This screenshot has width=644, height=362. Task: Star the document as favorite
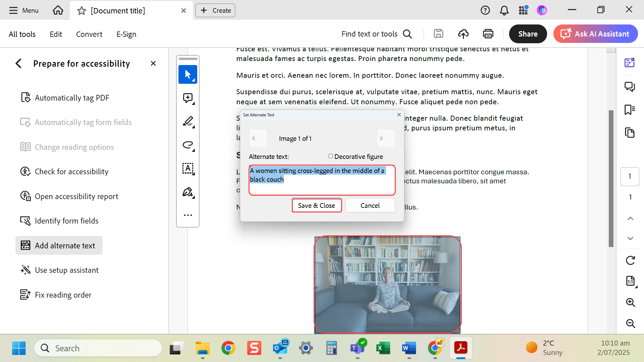point(82,11)
